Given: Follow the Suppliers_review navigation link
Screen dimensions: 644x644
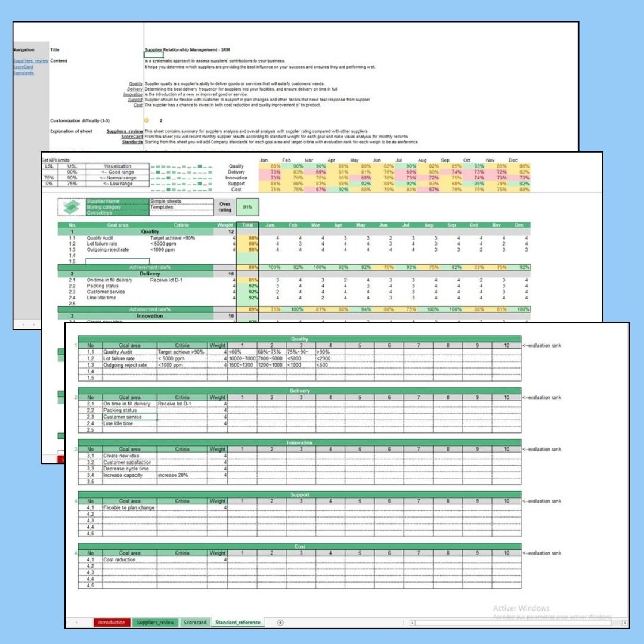Looking at the screenshot, I should tap(30, 61).
